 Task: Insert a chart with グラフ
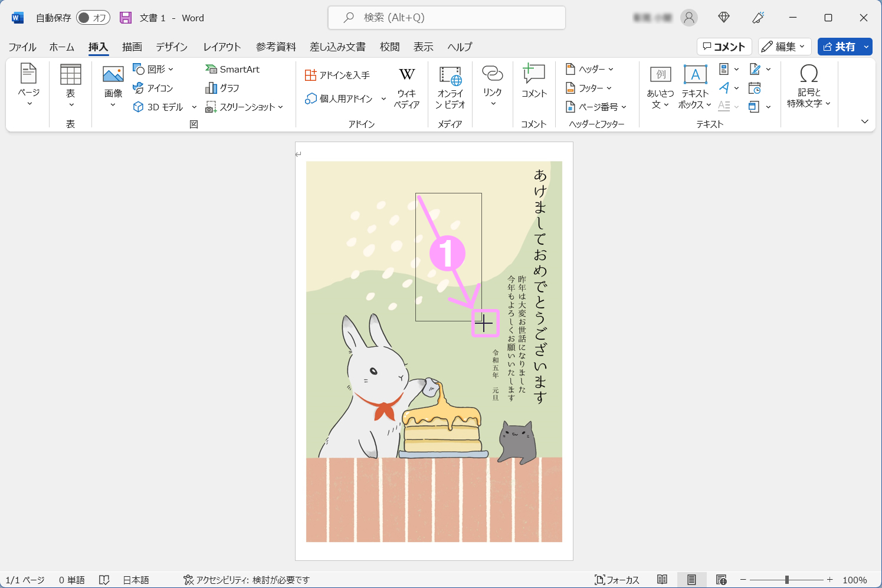(x=222, y=88)
